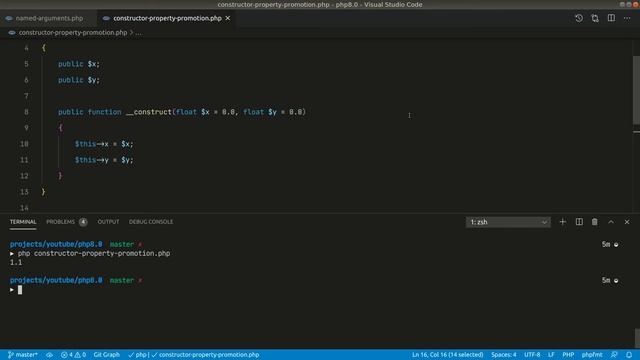Maximize the panel with the up chevron
The image size is (640, 360).
click(x=611, y=222)
